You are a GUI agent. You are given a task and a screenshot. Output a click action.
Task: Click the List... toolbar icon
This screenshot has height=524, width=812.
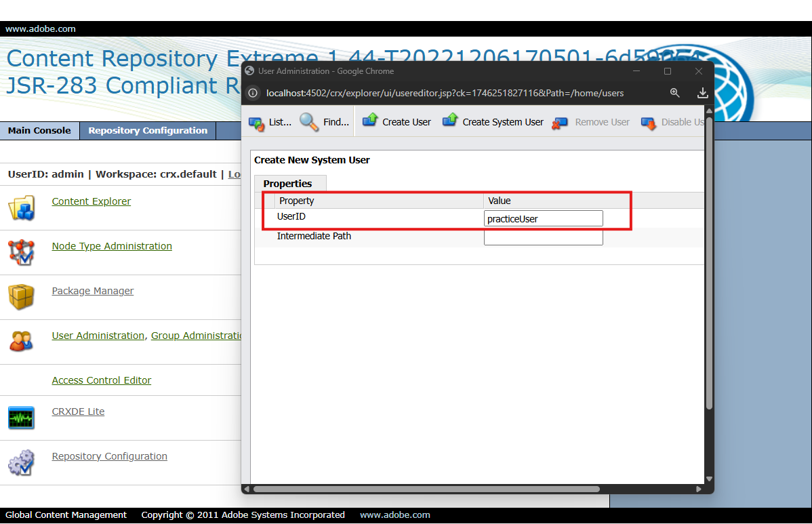(x=256, y=123)
